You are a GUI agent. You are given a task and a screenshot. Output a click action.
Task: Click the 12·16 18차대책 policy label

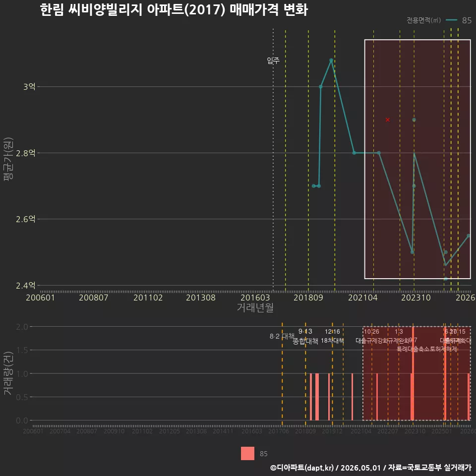click(332, 336)
